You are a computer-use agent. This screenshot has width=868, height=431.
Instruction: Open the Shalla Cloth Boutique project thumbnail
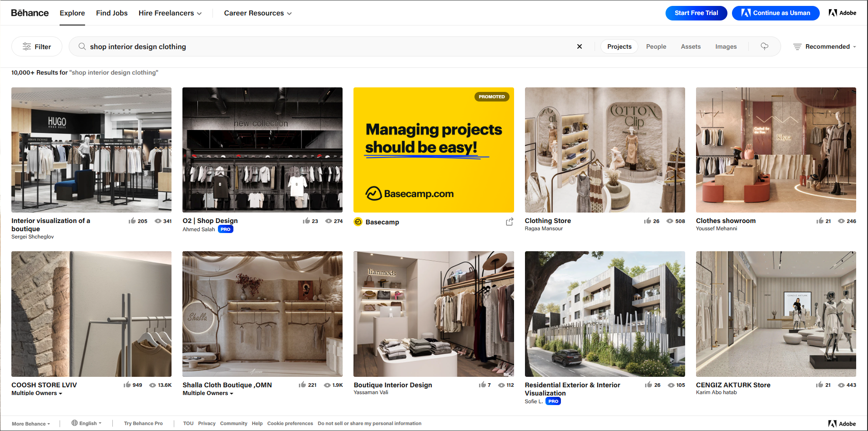[262, 314]
